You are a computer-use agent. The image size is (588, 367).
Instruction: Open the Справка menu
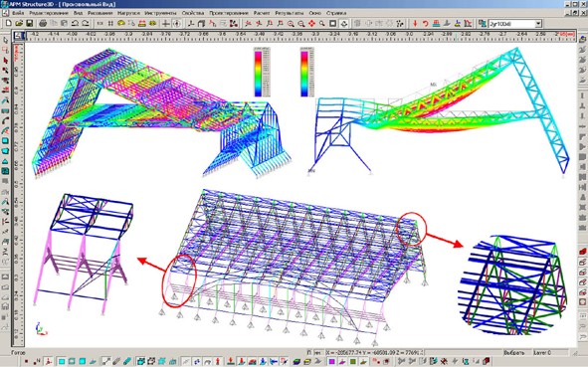pos(336,13)
